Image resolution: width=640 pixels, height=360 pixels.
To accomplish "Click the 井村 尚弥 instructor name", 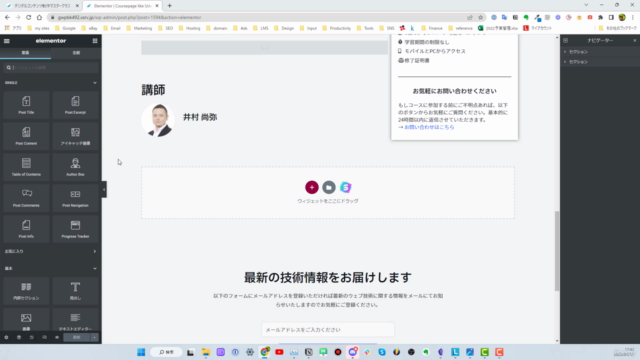I will (200, 117).
